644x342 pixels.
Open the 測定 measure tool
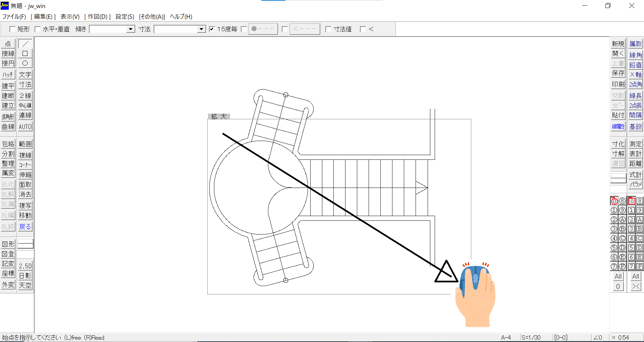click(x=635, y=144)
